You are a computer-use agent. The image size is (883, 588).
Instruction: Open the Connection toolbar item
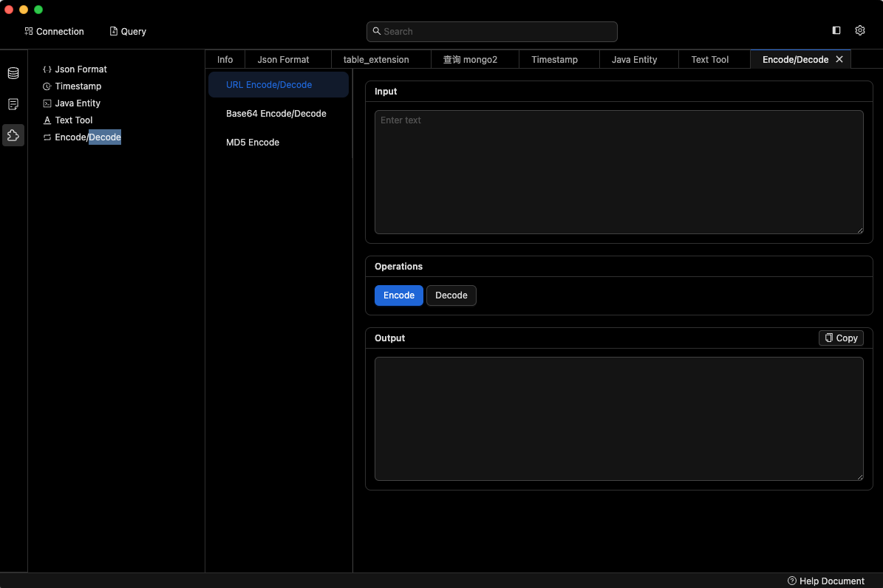click(55, 32)
